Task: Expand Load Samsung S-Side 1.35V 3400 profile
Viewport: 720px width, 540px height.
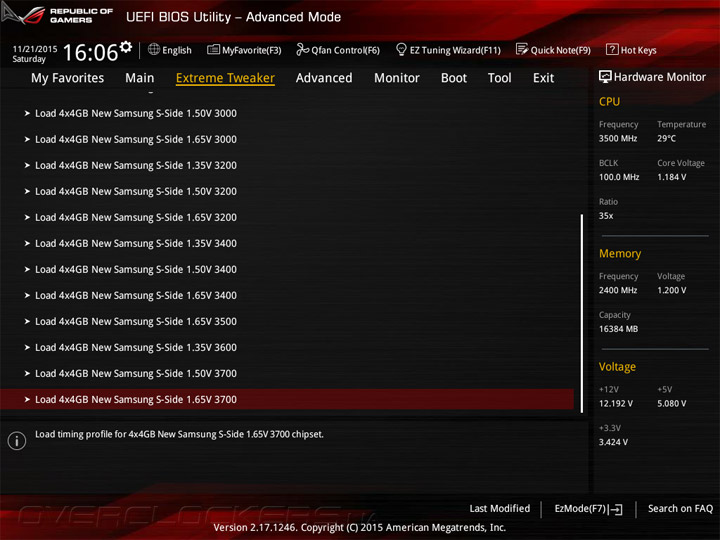Action: pos(287,243)
